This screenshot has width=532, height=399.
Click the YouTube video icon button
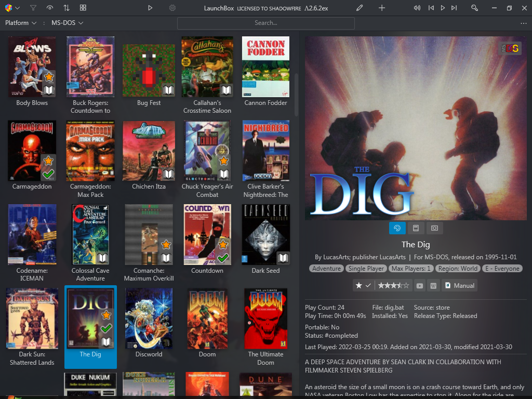(x=420, y=286)
